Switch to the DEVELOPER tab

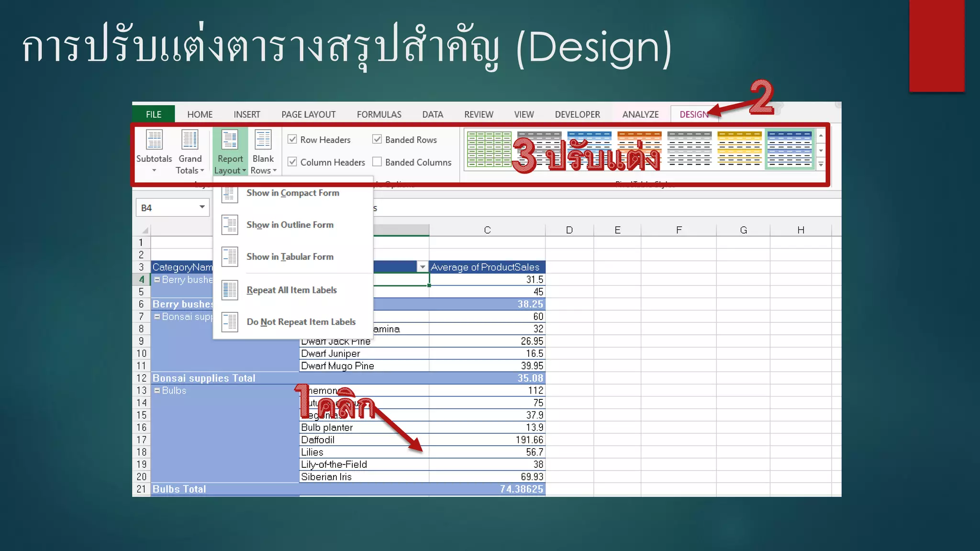(578, 114)
